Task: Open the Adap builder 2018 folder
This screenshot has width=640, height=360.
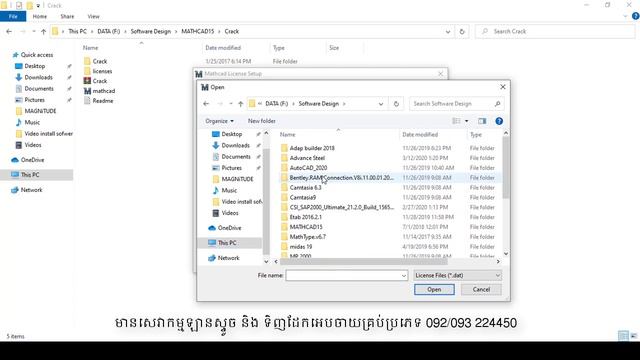Action: [312, 148]
